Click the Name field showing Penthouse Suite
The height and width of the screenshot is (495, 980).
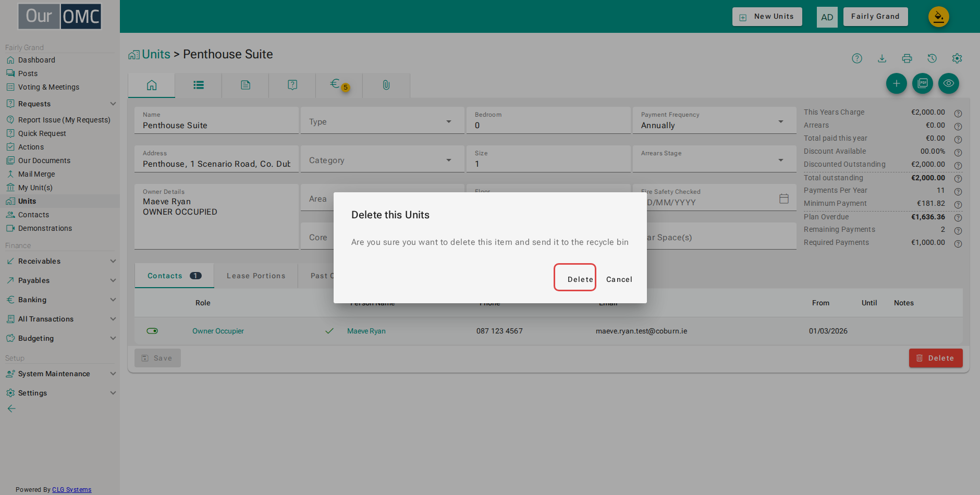click(216, 121)
